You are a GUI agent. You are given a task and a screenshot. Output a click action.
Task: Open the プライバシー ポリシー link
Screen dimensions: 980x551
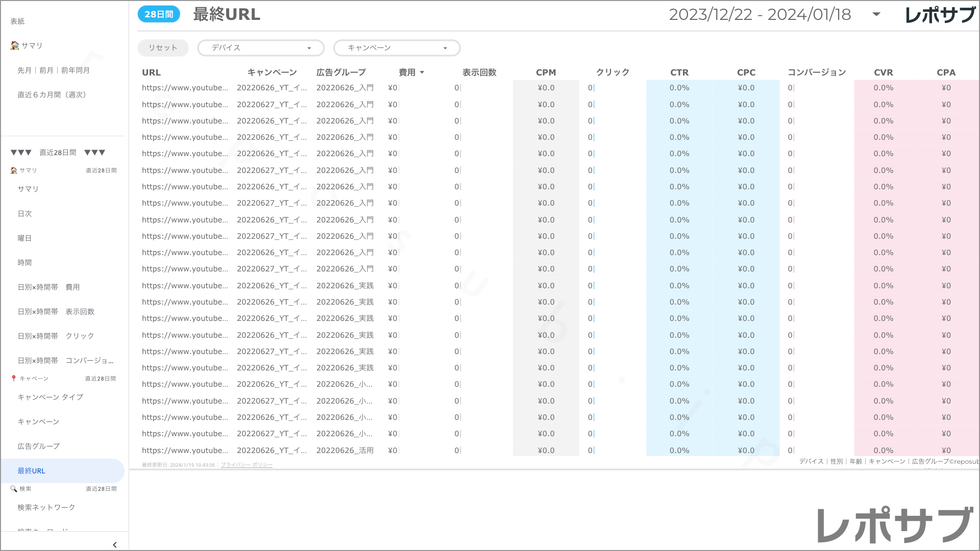click(x=247, y=465)
